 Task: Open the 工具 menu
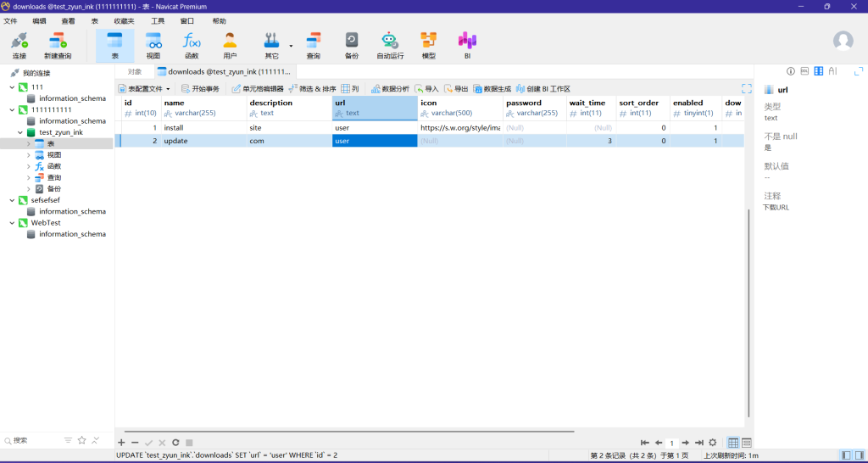(158, 20)
